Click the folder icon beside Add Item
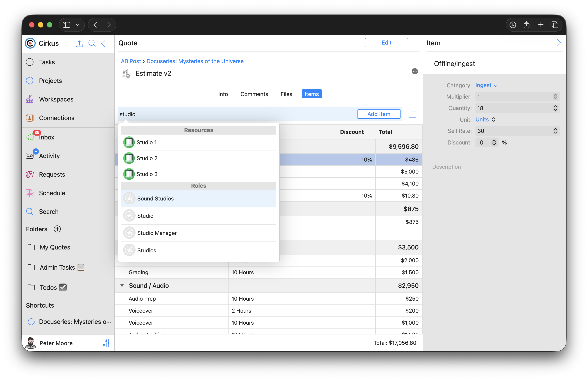The width and height of the screenshot is (588, 380). 412,114
